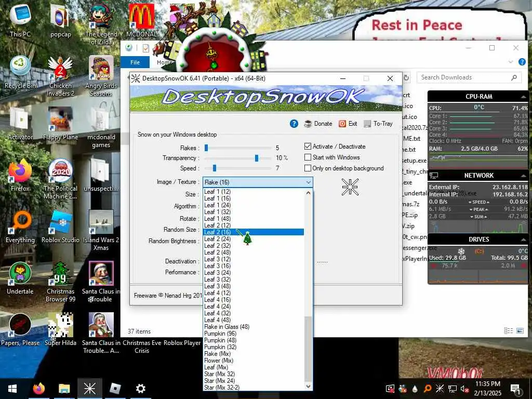Open the notification center icon
Viewport: 532px width, 399px height.
[x=516, y=389]
